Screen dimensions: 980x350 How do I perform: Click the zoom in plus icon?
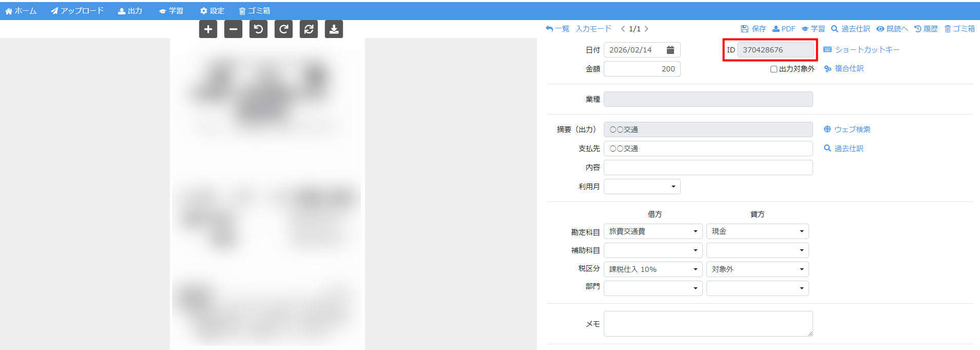[208, 29]
